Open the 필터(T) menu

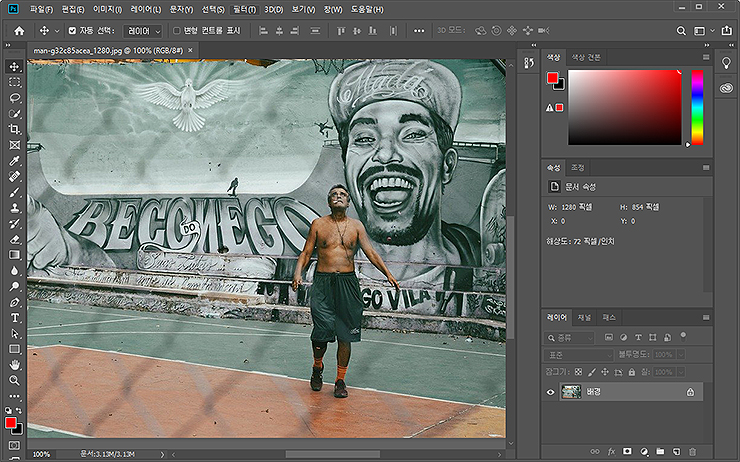pyautogui.click(x=244, y=9)
